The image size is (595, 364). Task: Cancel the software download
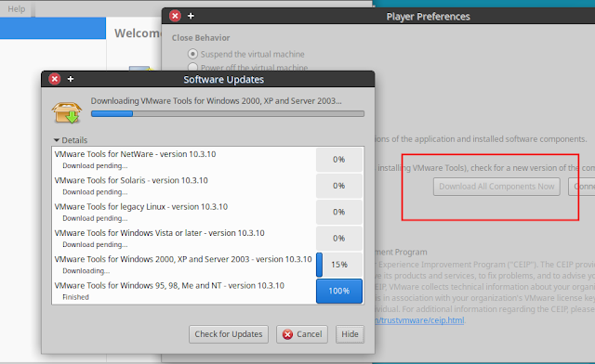pyautogui.click(x=302, y=334)
